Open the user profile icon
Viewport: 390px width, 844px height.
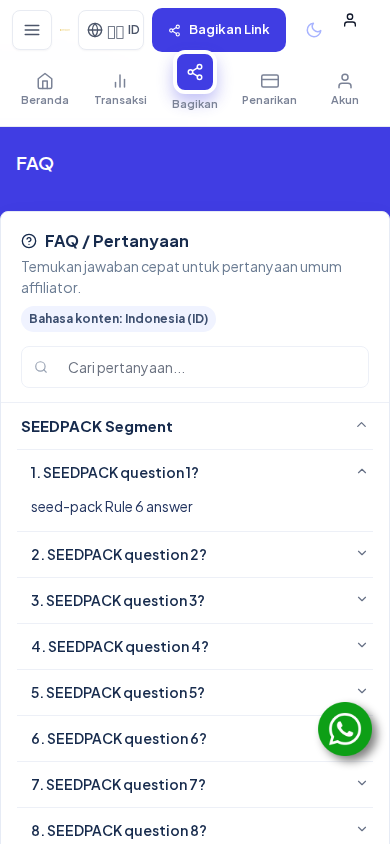(350, 20)
